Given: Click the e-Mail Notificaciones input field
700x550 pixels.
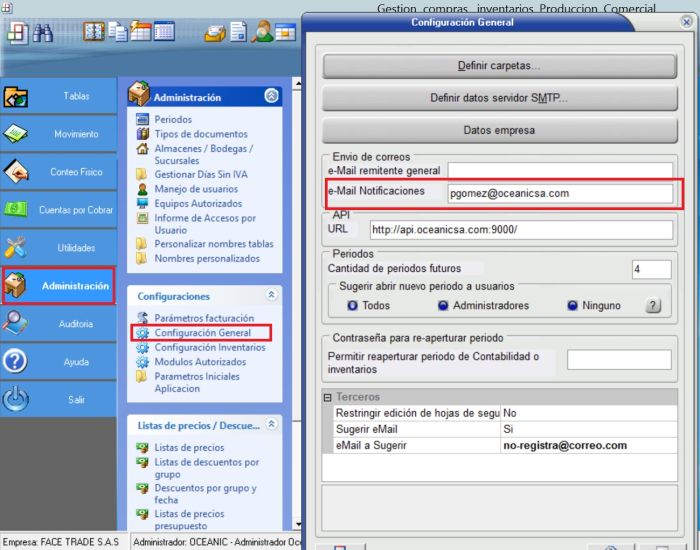Looking at the screenshot, I should [559, 193].
